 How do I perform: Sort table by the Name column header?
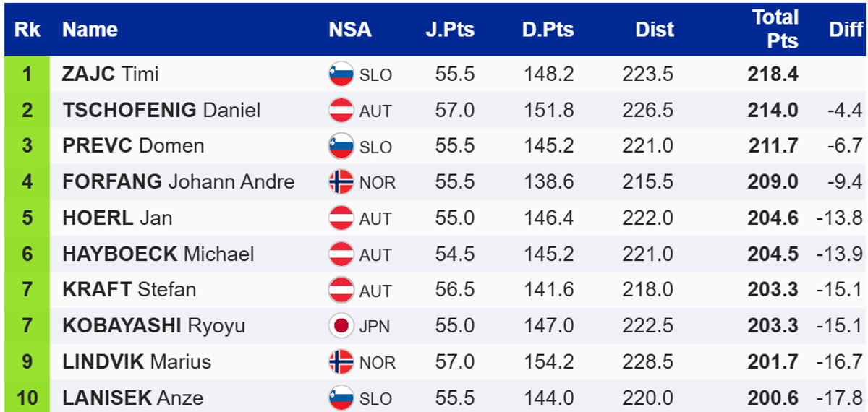point(90,30)
